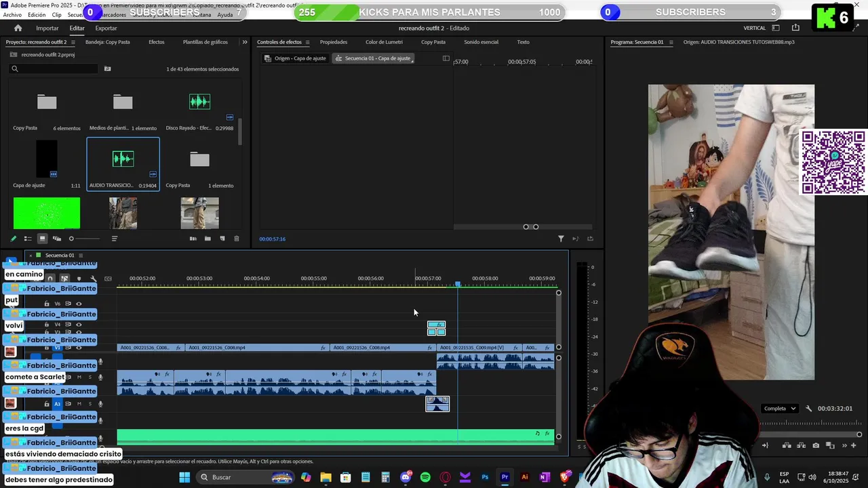The height and width of the screenshot is (488, 868).
Task: Select the A001_09221535_C009.mp4 video clip
Action: (480, 348)
